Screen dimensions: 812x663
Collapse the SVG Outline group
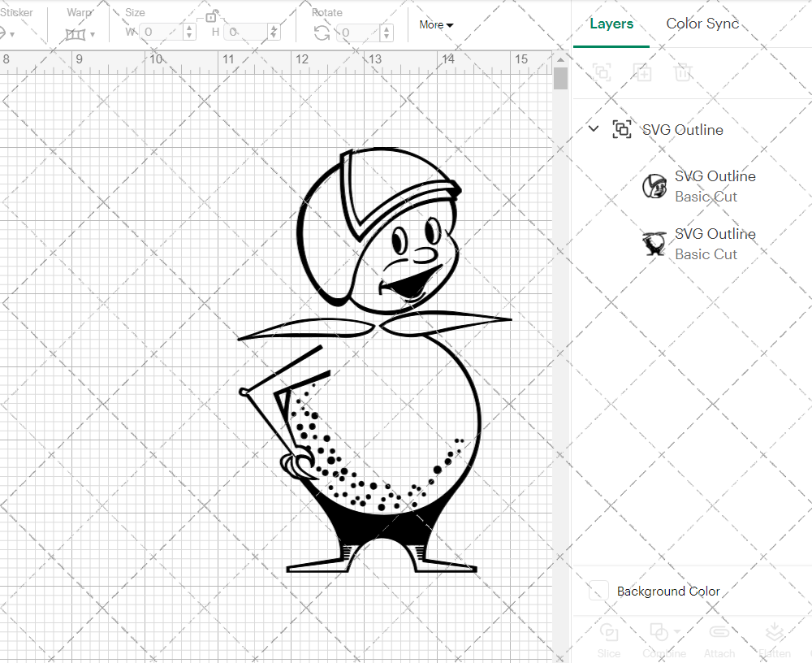(594, 129)
